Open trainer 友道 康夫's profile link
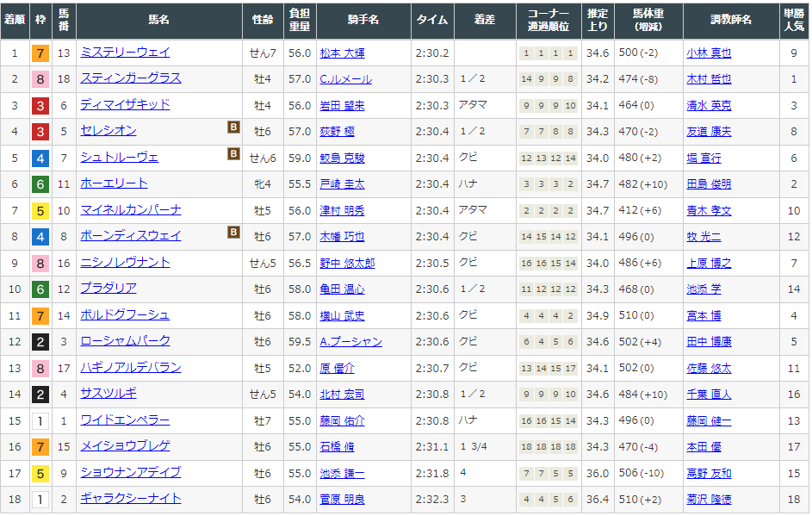Screen dimensions: 812x516 [709, 132]
